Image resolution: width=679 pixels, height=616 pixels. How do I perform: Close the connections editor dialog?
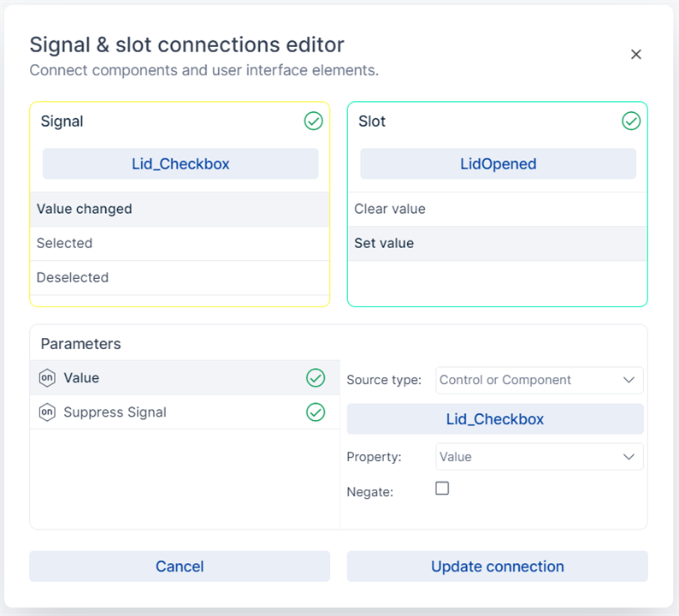click(635, 55)
